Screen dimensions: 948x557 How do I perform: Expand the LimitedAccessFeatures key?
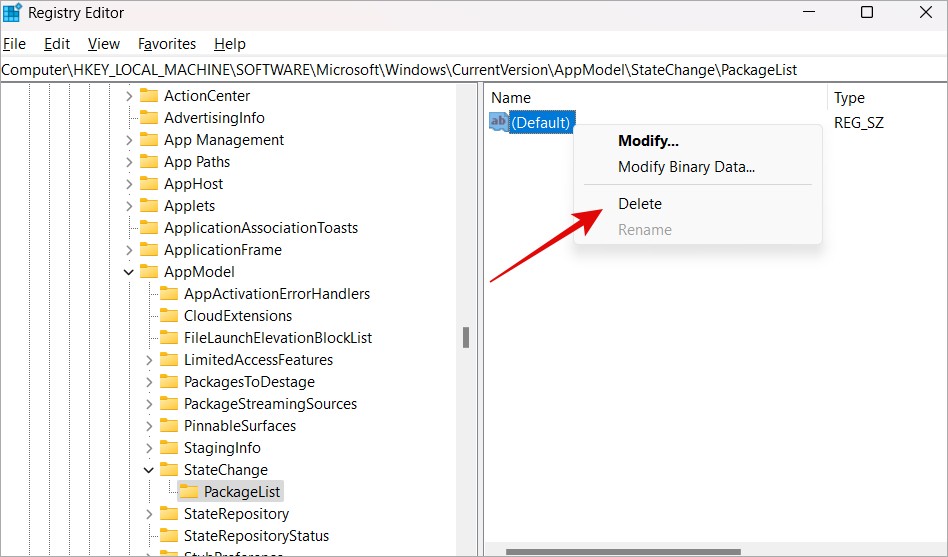coord(149,360)
